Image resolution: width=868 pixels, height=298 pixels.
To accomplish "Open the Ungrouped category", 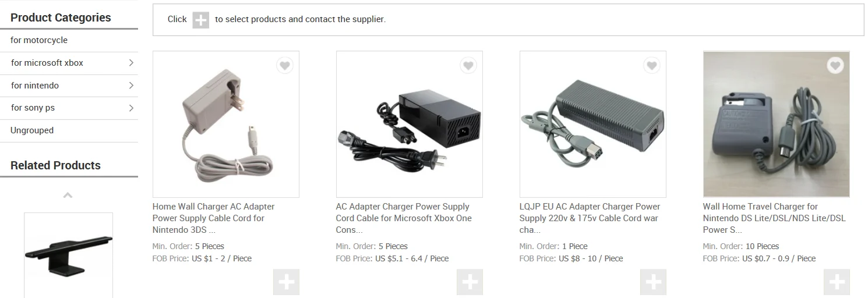I will click(32, 130).
